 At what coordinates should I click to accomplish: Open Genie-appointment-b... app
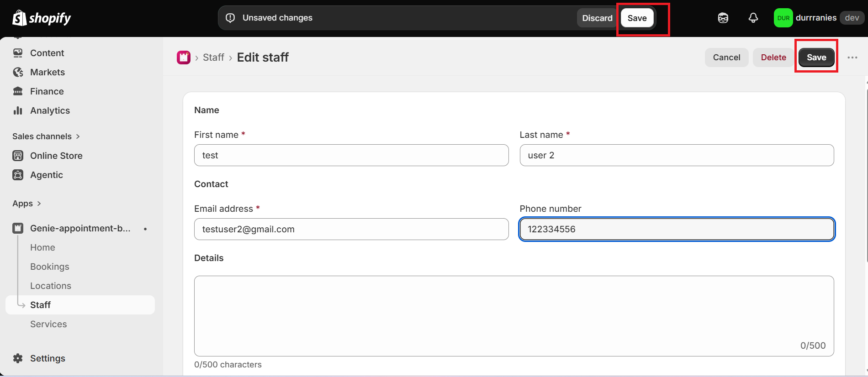click(80, 228)
